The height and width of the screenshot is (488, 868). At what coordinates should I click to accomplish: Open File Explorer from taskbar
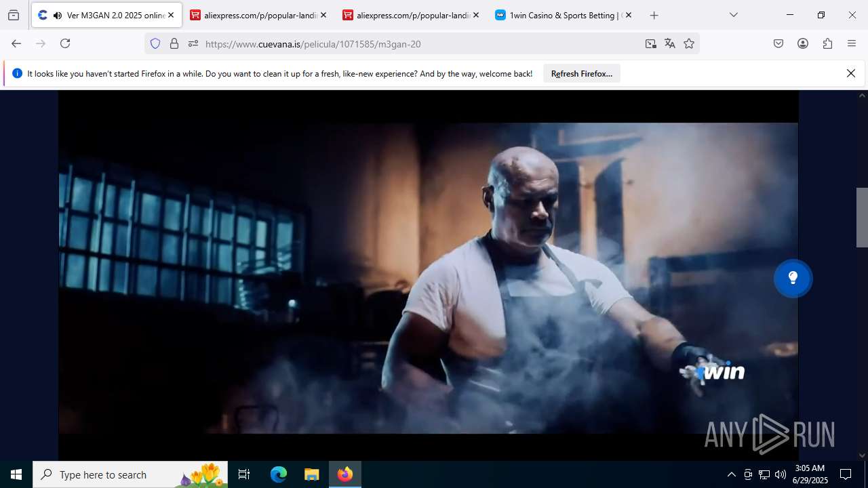(312, 474)
